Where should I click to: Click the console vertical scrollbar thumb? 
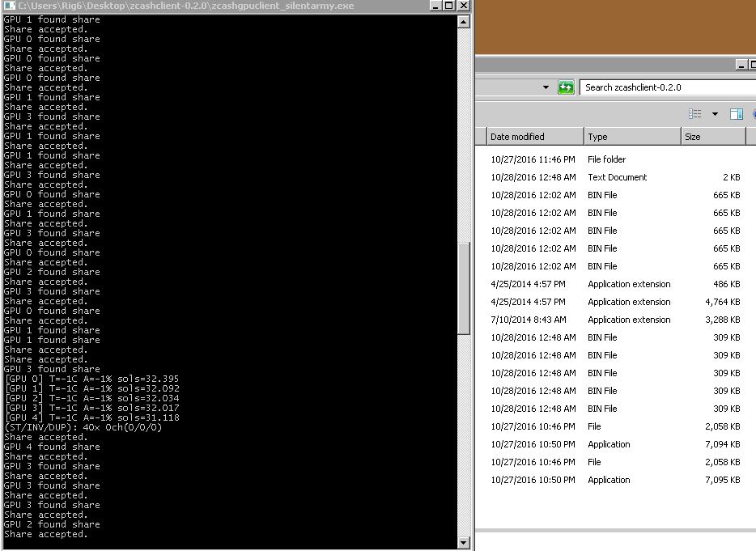coord(463,288)
